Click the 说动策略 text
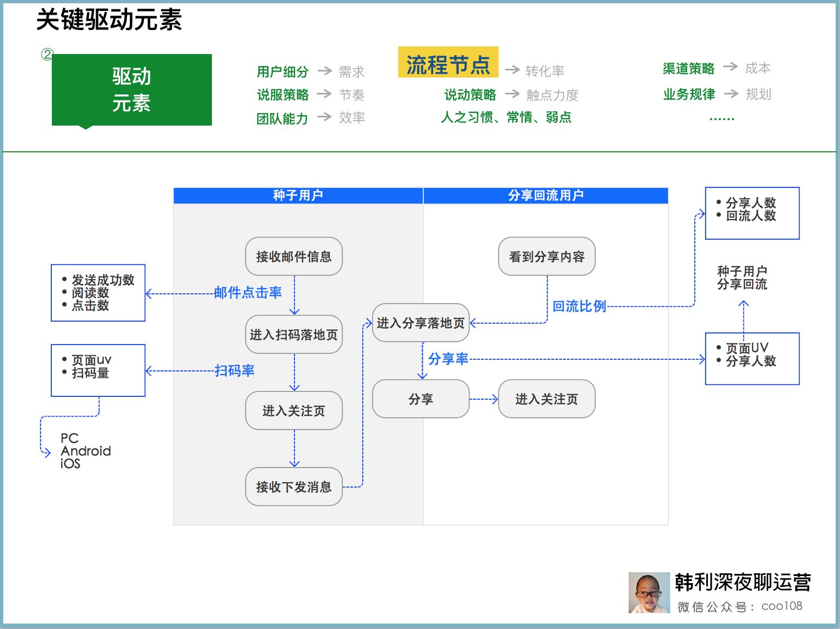This screenshot has height=629, width=840. coord(470,95)
